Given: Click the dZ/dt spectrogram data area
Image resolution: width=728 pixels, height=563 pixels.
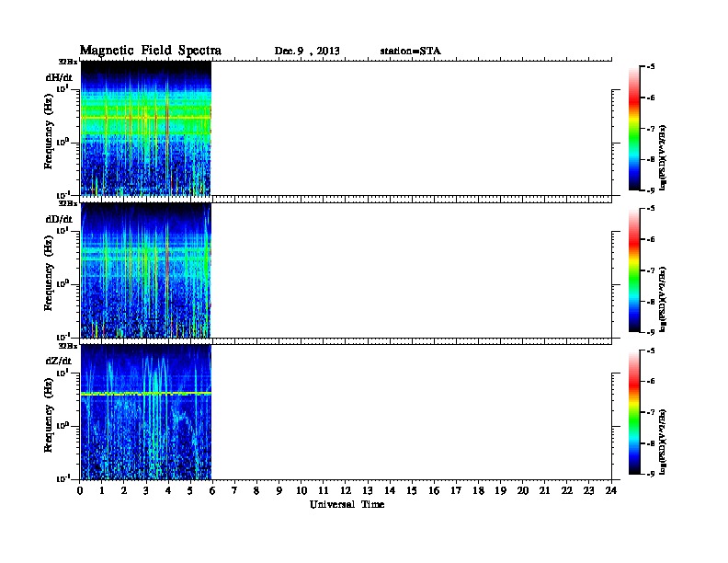Looking at the screenshot, I should [146, 412].
